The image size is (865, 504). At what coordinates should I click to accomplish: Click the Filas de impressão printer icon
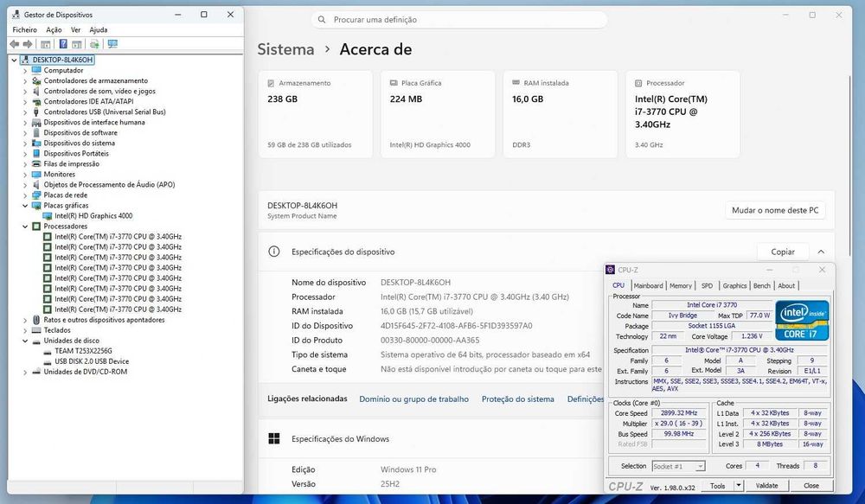tap(36, 163)
